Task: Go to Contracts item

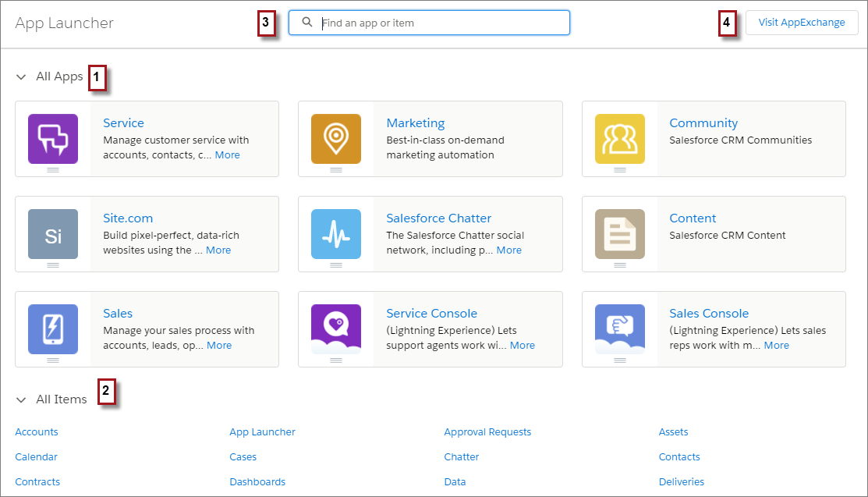Action: (x=37, y=482)
